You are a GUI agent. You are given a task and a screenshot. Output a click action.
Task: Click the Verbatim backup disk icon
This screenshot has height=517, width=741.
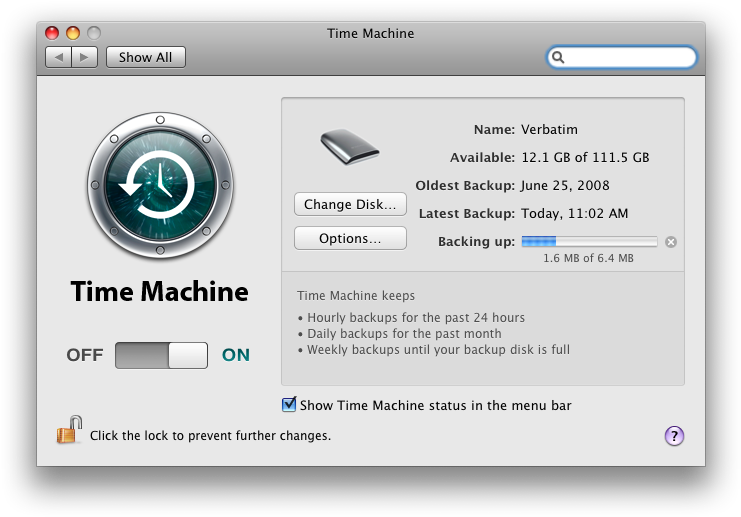[350, 146]
